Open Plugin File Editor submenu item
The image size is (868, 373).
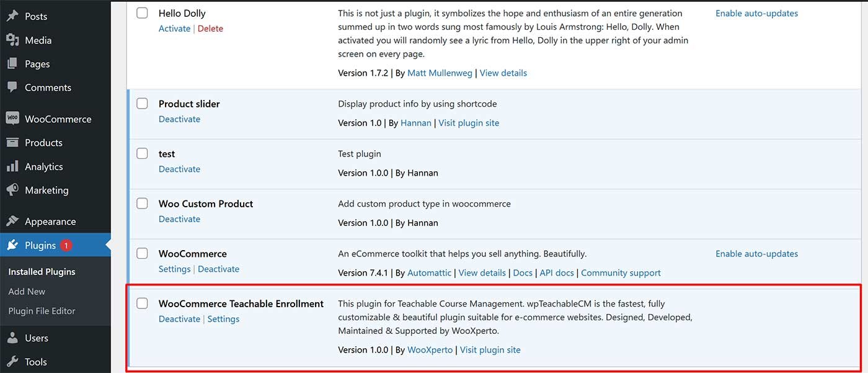click(42, 311)
